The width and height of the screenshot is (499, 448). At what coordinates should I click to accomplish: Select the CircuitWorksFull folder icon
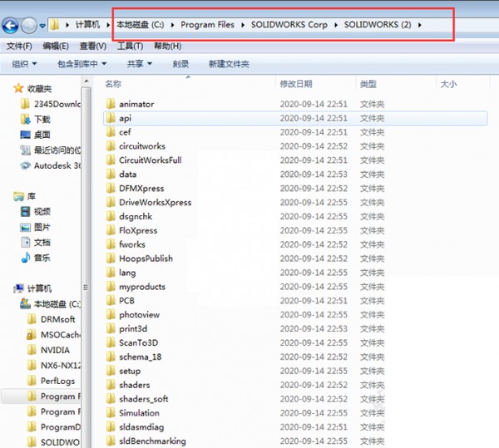111,160
